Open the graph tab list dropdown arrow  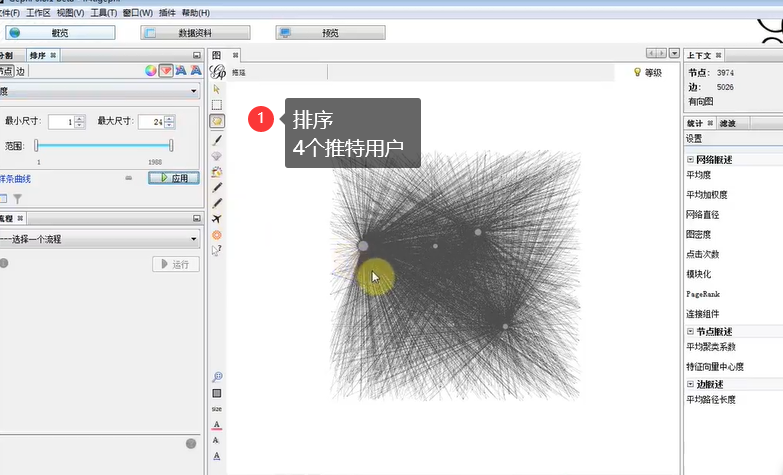click(674, 53)
